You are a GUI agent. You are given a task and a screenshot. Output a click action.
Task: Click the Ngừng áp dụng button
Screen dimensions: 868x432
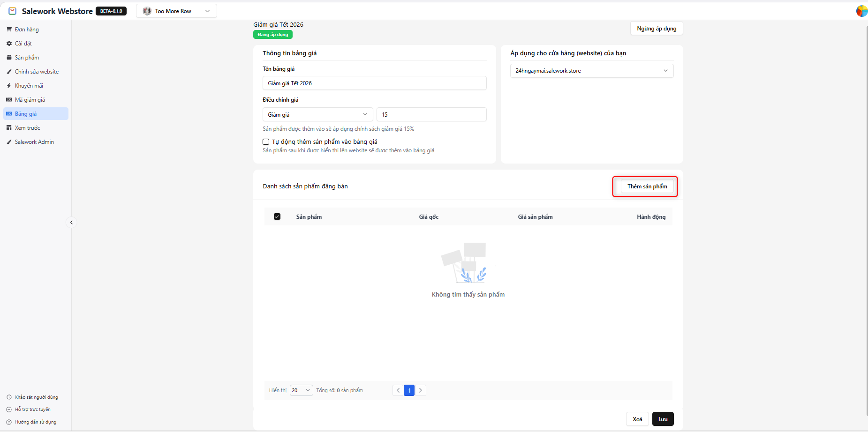[x=656, y=29]
